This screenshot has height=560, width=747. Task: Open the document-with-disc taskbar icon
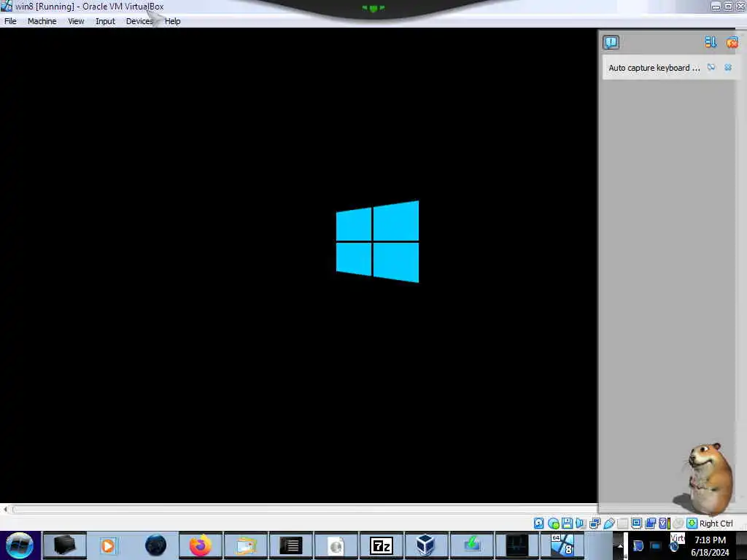[336, 545]
